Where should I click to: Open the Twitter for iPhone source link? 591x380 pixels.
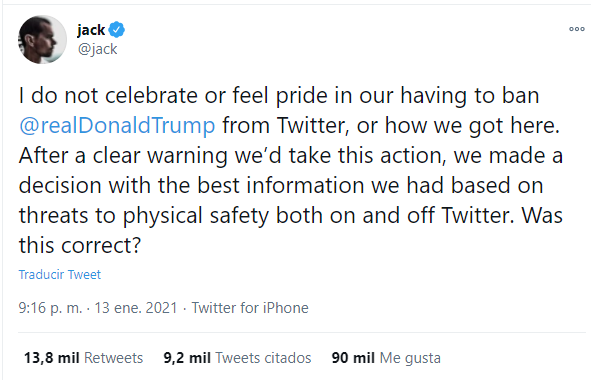pyautogui.click(x=250, y=308)
